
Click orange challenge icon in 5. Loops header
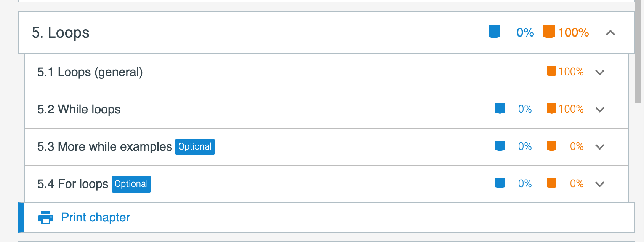(x=549, y=32)
